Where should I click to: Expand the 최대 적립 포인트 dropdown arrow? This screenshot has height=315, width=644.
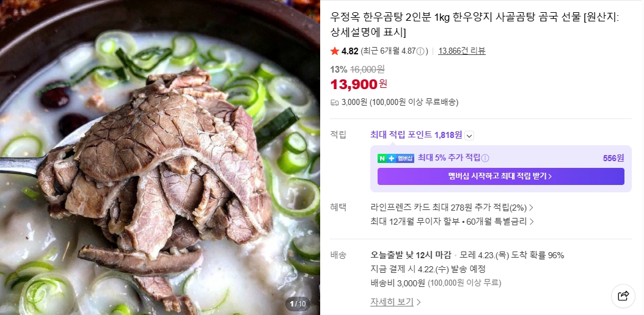[469, 135]
